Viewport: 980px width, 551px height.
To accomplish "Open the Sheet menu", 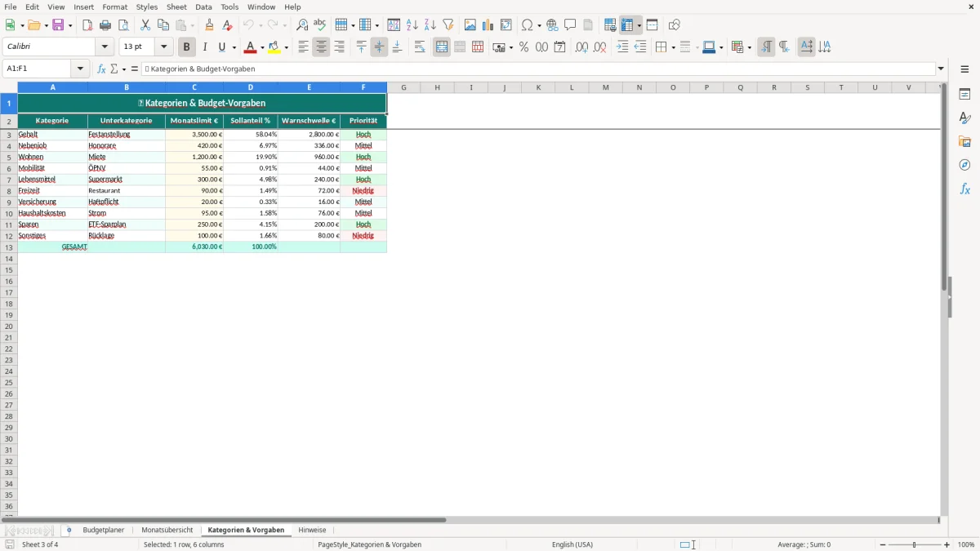I will coord(176,7).
